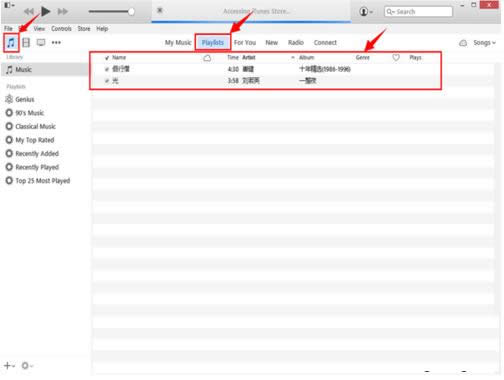This screenshot has height=380, width=504.
Task: Sort by the Artist column header
Action: pyautogui.click(x=249, y=58)
